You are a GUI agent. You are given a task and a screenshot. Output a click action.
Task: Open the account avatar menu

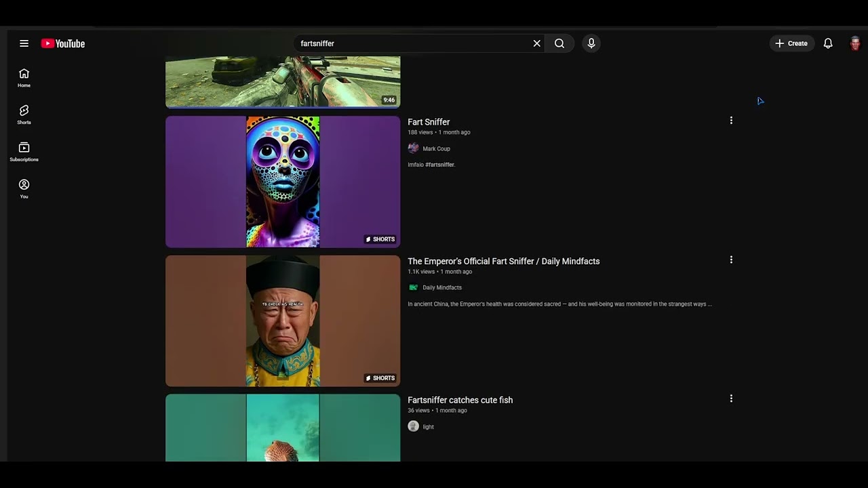[x=855, y=43]
